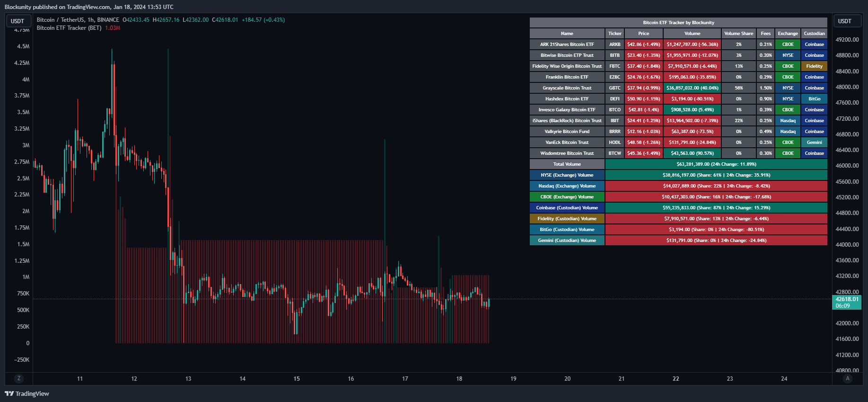Select the Invesco Galaxy Bitcoin ETF name cell
This screenshot has height=402, width=868.
567,110
